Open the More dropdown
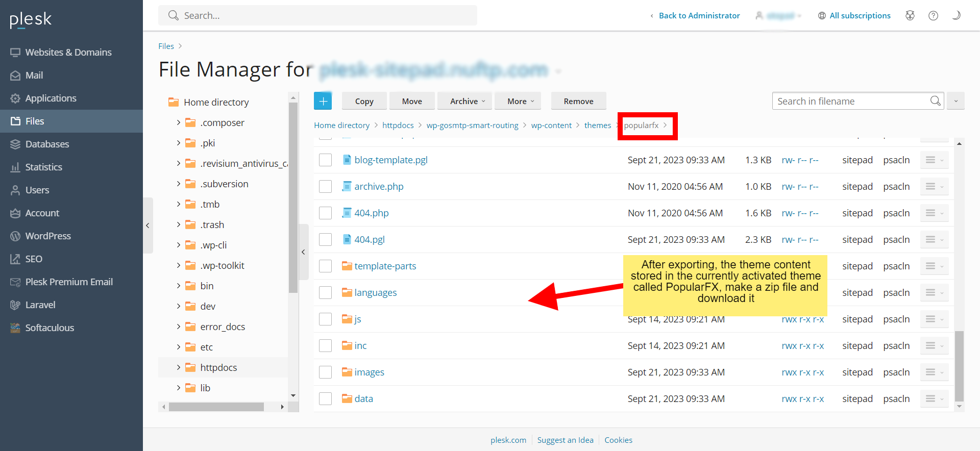980x451 pixels. pyautogui.click(x=518, y=101)
